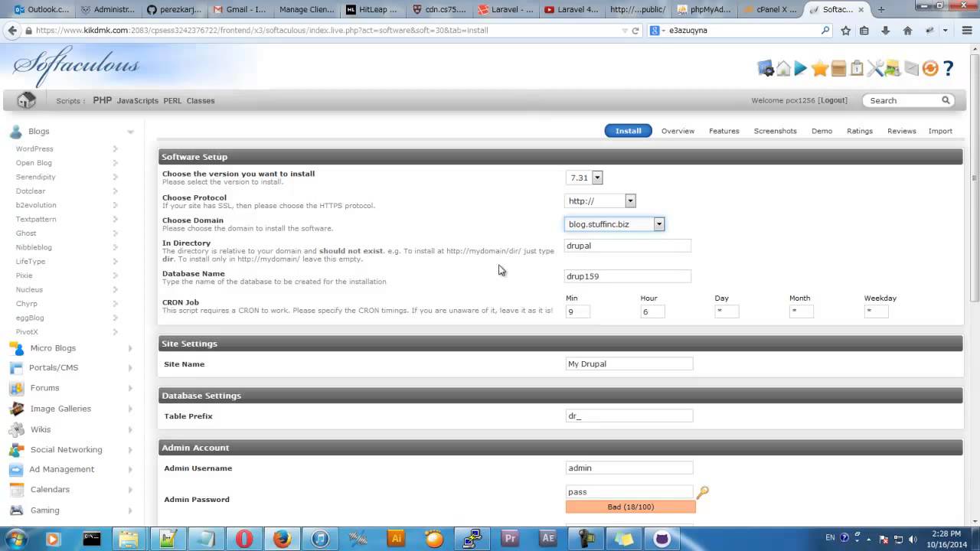
Task: Expand the Forums category
Action: (129, 388)
